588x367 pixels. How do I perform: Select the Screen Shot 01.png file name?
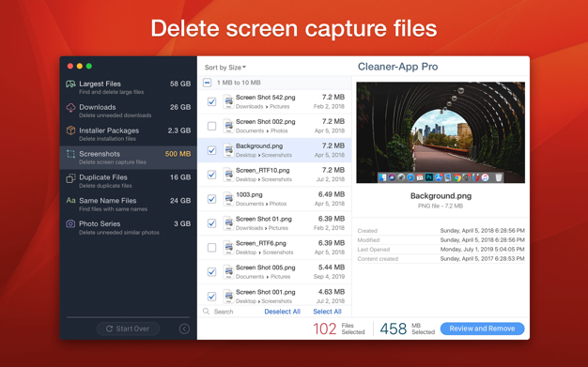(x=264, y=219)
